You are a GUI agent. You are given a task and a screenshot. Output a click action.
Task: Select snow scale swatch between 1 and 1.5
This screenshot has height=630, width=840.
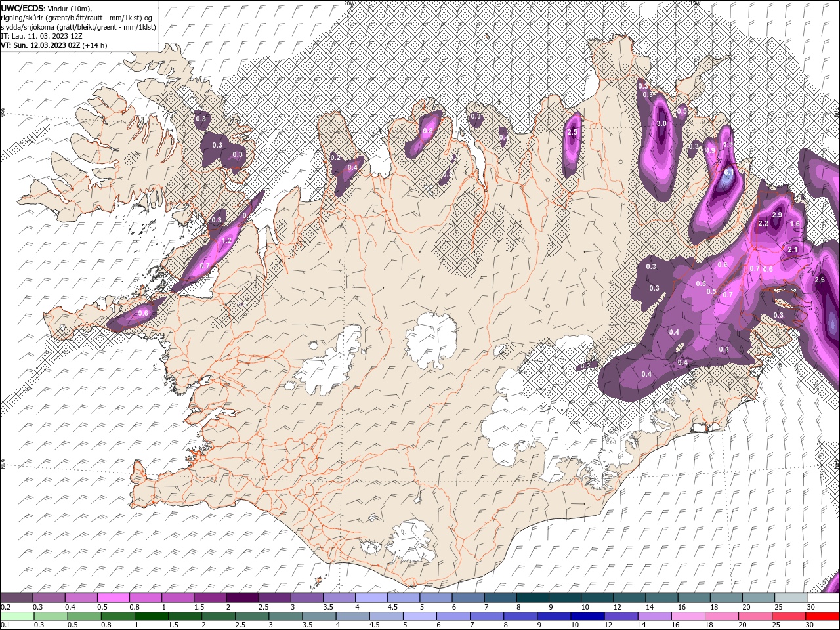pos(178,598)
